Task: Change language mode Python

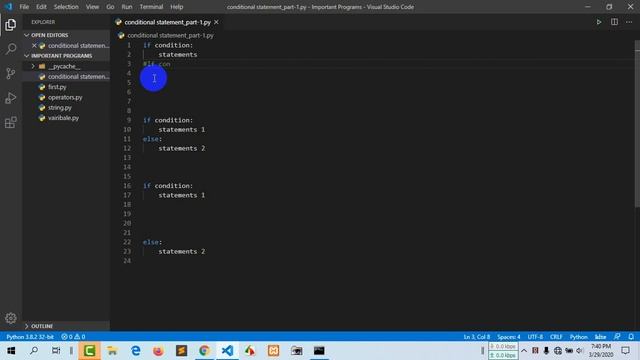Action: point(578,337)
